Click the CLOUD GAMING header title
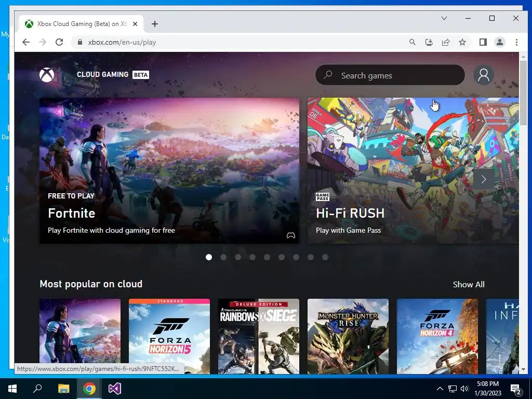 [102, 74]
